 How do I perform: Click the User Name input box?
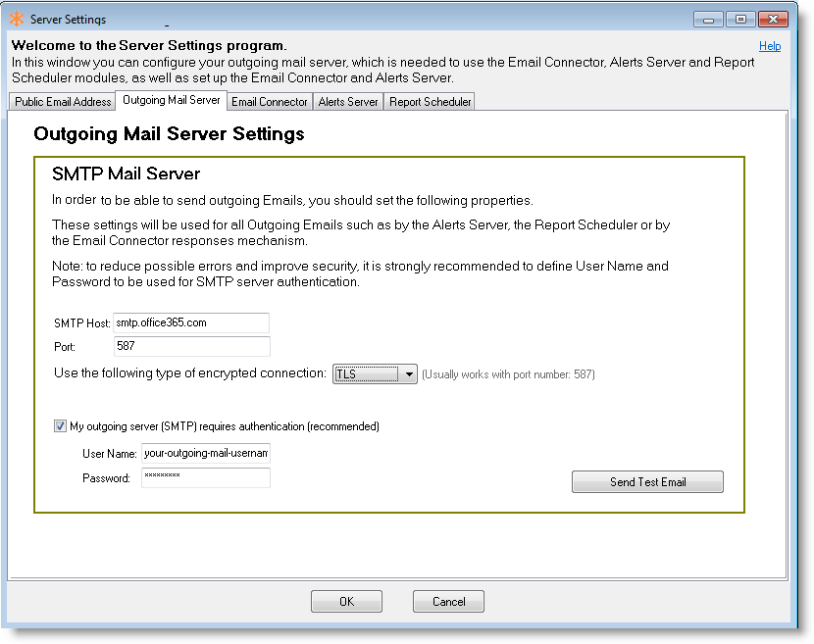click(x=206, y=453)
